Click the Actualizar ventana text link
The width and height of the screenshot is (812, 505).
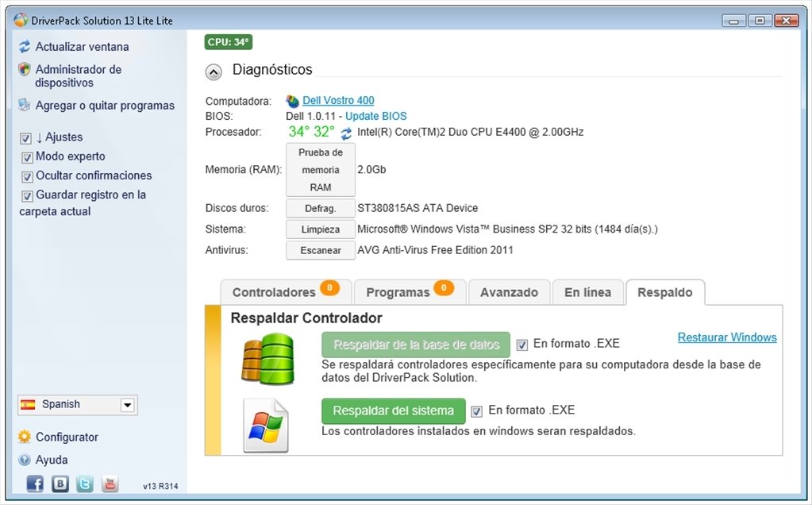point(82,47)
